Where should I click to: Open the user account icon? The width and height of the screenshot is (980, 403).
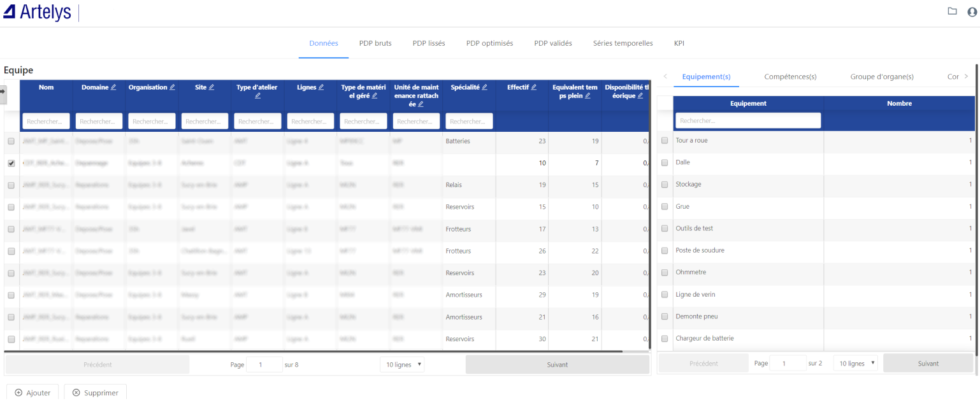point(972,11)
